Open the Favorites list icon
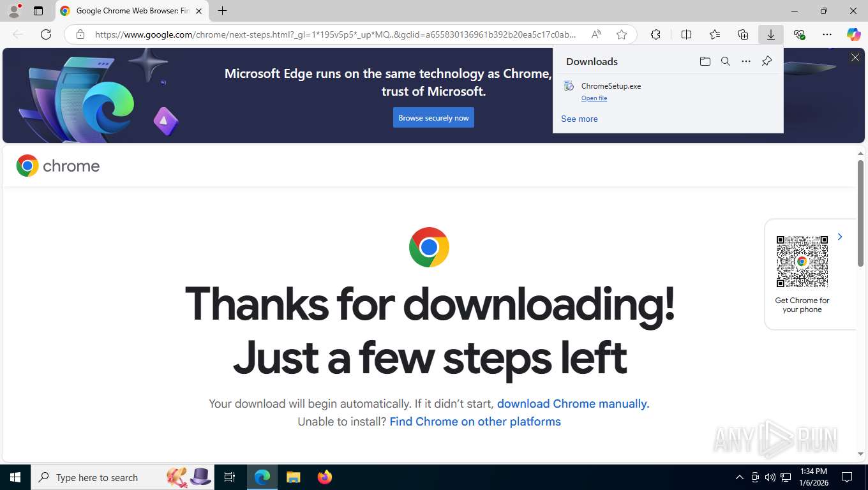The height and width of the screenshot is (490, 868). [715, 34]
